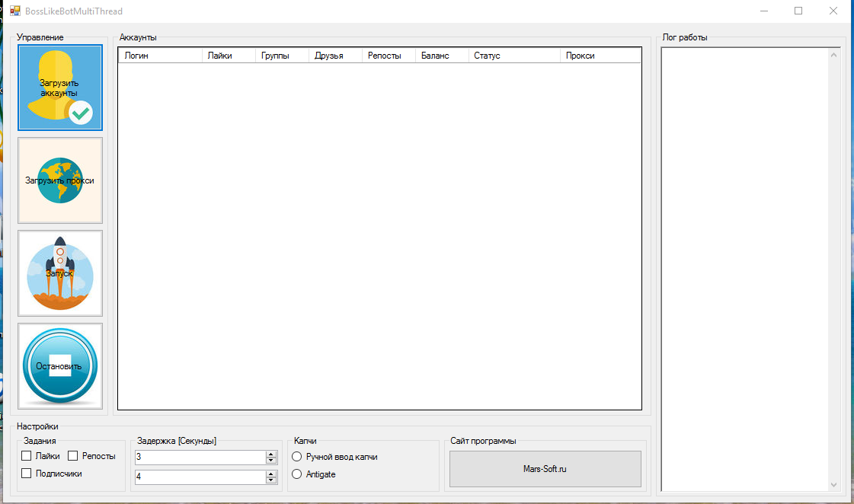Click the Загрузить прокси globe icon

tap(60, 180)
